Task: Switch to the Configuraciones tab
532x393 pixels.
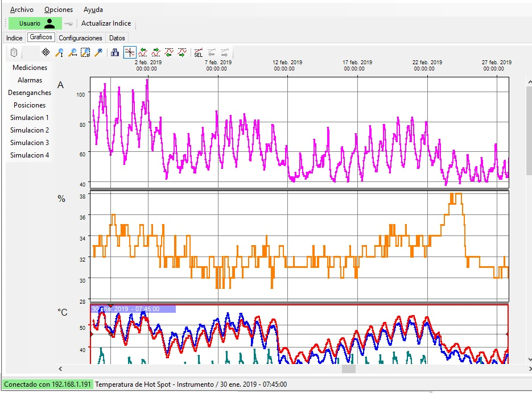Action: click(x=81, y=38)
